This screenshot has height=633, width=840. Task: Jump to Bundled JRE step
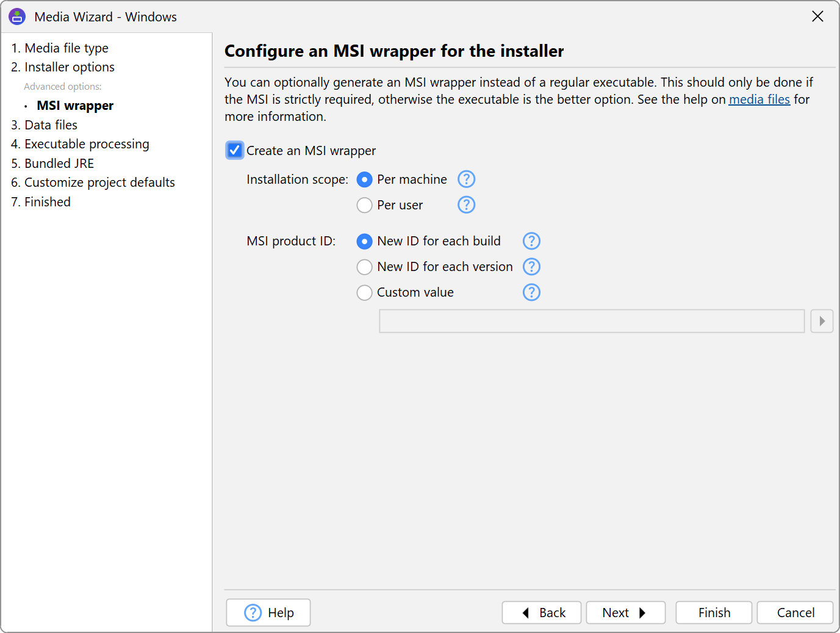pyautogui.click(x=53, y=164)
